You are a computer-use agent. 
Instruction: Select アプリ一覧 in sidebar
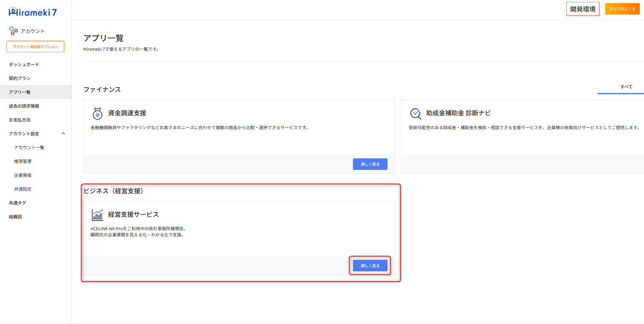click(x=20, y=92)
